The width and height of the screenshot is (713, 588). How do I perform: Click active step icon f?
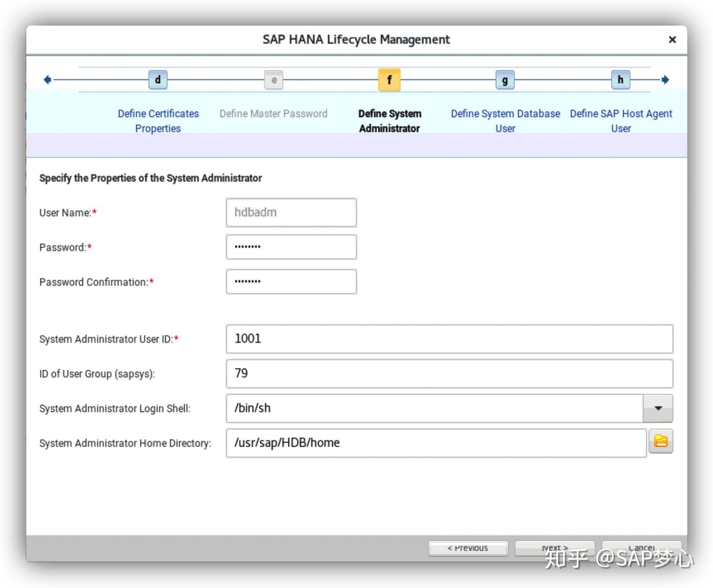(x=389, y=80)
